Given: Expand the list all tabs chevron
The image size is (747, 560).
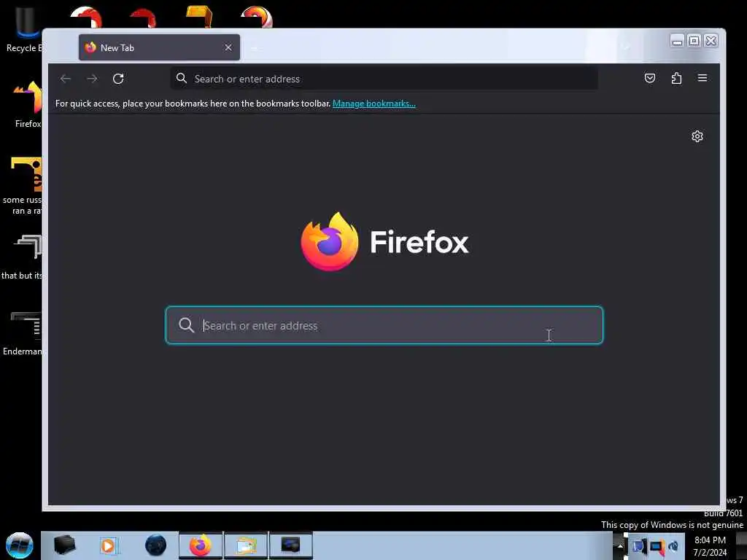Looking at the screenshot, I should pyautogui.click(x=626, y=47).
